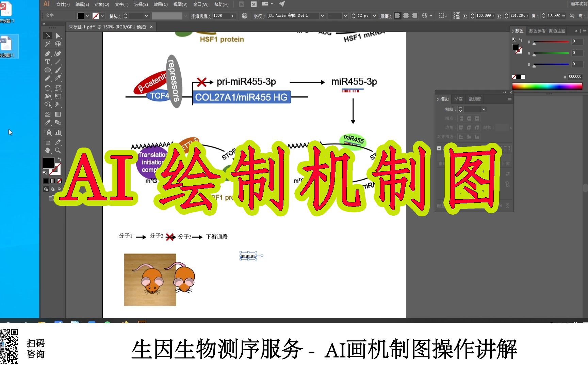Select the Scale tool
The width and height of the screenshot is (588, 368).
[x=58, y=88]
